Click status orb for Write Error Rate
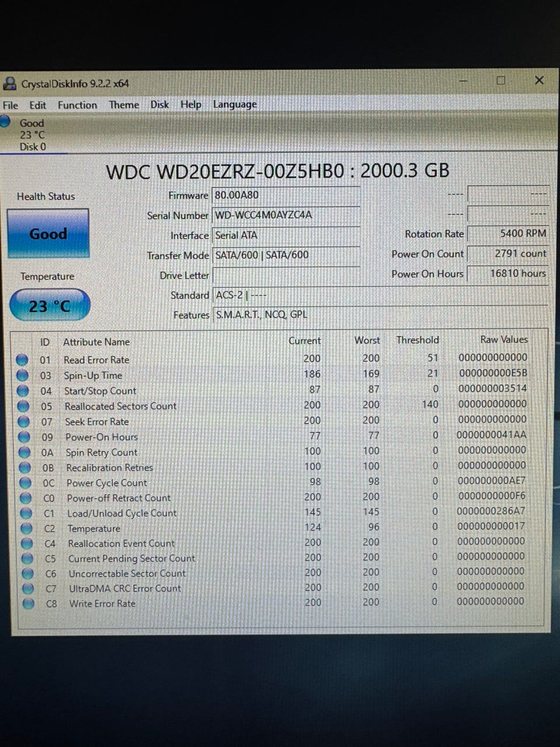The image size is (560, 747). 28,603
